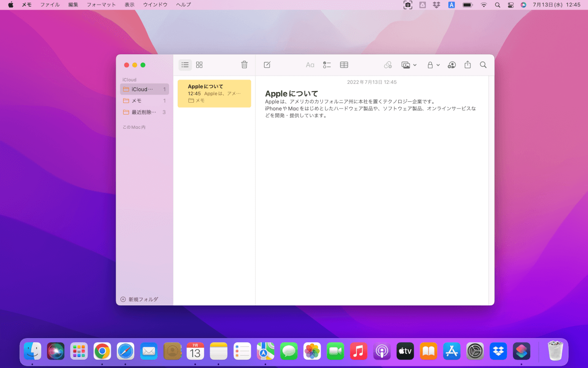This screenshot has height=368, width=588.
Task: Open Maps from the Dock
Action: [x=266, y=352]
